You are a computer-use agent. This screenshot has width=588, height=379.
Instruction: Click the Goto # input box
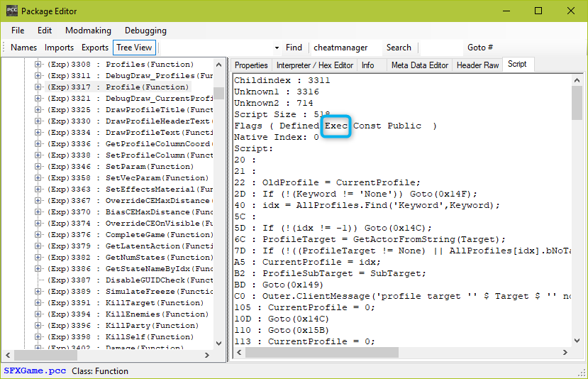click(x=440, y=48)
